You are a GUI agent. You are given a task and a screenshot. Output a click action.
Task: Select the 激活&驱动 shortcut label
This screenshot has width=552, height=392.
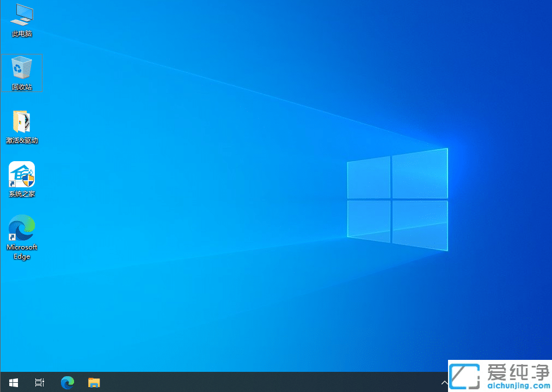tap(22, 140)
